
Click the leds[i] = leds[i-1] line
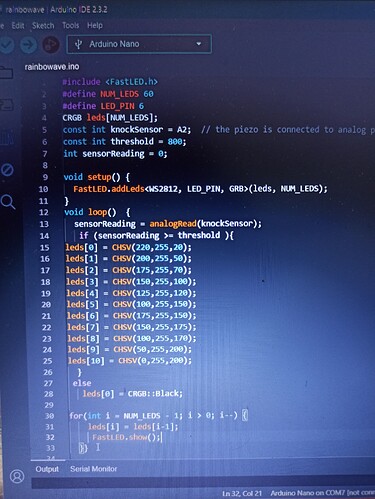(x=133, y=427)
